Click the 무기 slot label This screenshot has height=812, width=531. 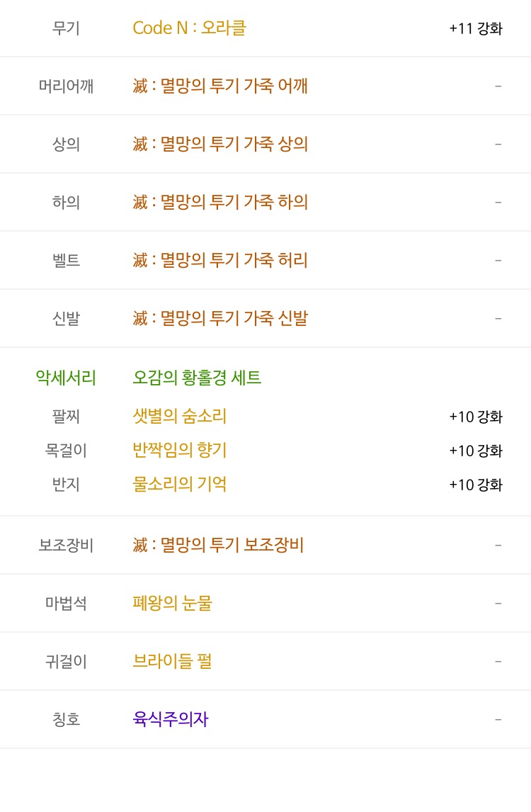(x=66, y=28)
